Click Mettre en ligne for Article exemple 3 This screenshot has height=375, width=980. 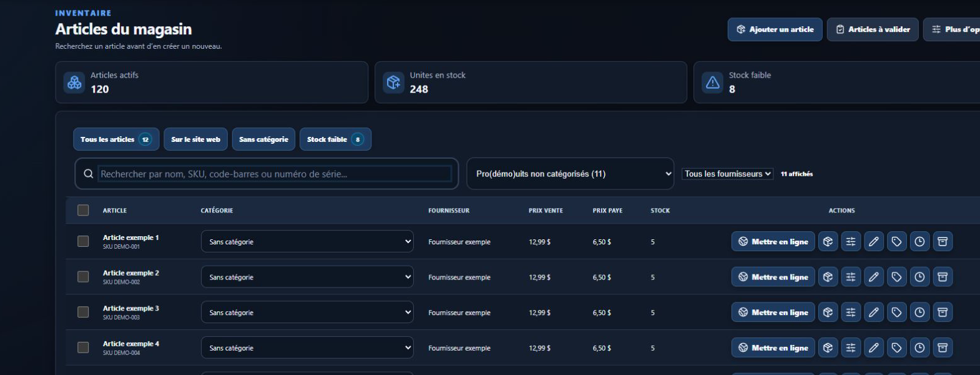pos(773,312)
